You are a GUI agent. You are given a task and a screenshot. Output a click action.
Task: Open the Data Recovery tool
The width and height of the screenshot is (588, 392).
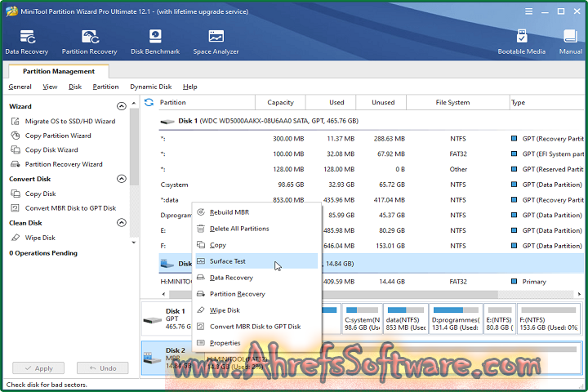(x=27, y=42)
